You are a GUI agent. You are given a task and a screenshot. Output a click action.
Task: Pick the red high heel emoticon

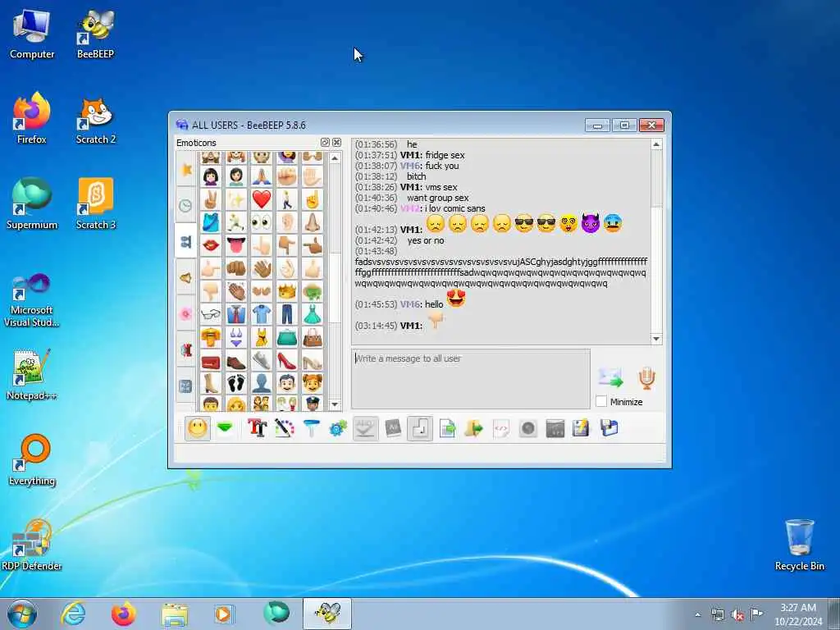(x=287, y=361)
